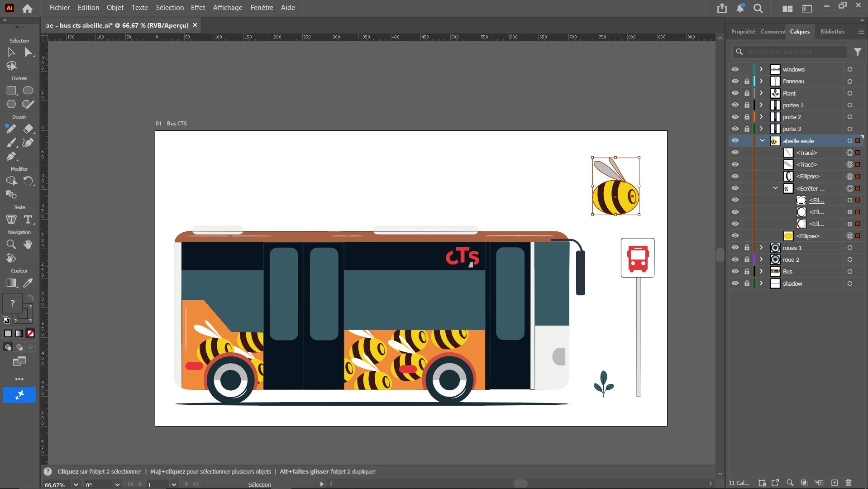
Task: Expand the windows layer
Action: click(761, 69)
